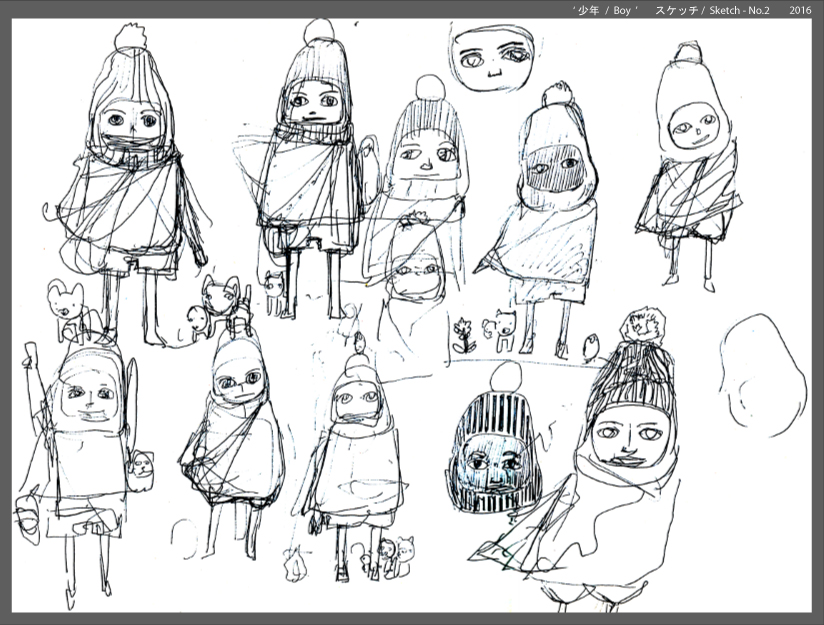Screen dimensions: 824x625
Task: Click the year '2016' in the header
Action: point(800,10)
